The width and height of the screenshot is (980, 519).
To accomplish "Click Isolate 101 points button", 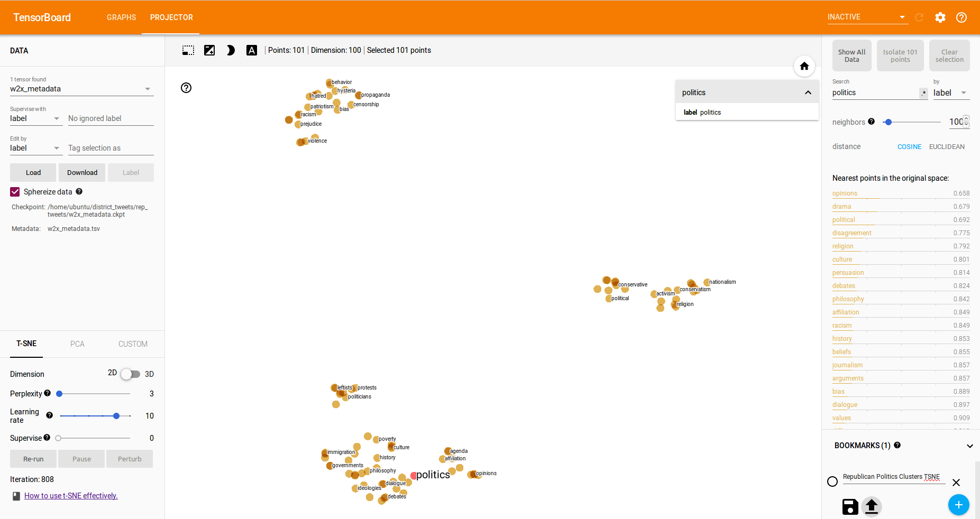I will [x=900, y=55].
